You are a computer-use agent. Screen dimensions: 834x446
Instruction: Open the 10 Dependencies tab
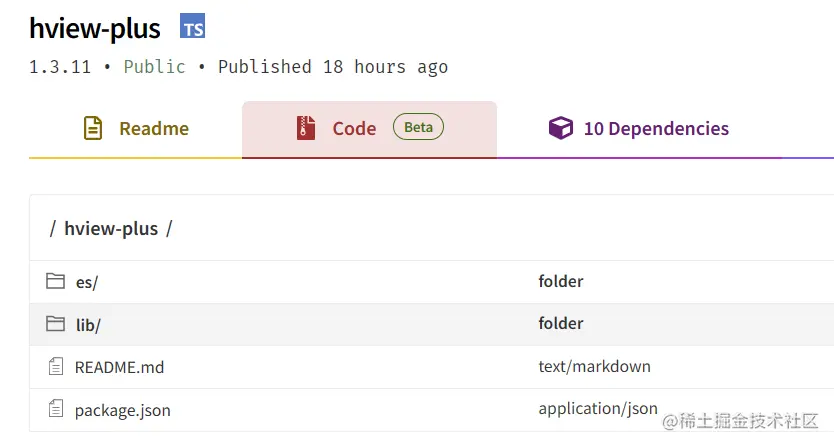(x=638, y=129)
